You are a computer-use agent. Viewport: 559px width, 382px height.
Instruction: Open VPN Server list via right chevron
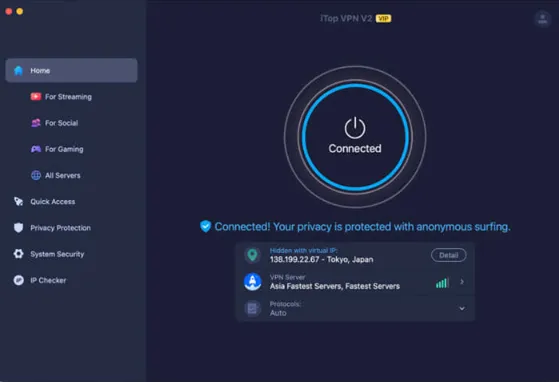462,282
